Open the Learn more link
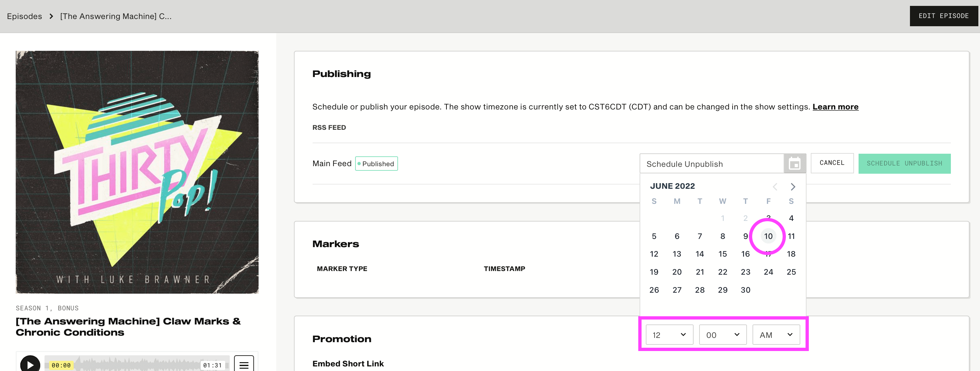The image size is (980, 371). (835, 107)
